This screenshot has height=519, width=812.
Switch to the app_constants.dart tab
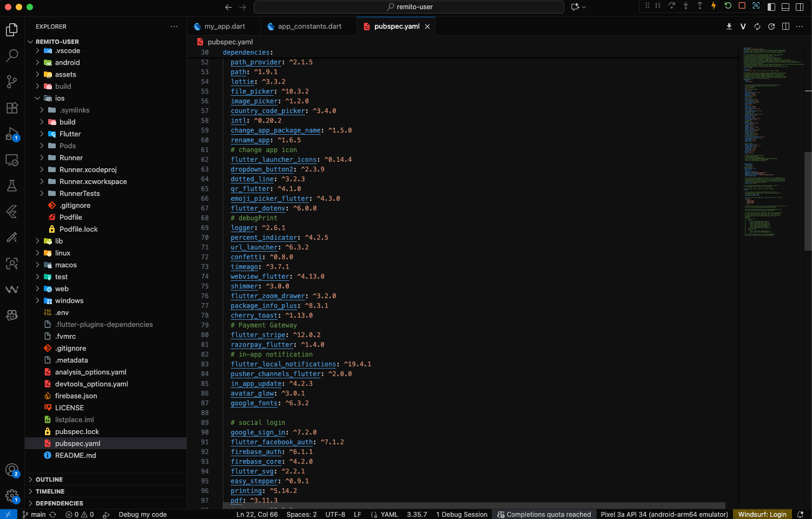coord(309,27)
